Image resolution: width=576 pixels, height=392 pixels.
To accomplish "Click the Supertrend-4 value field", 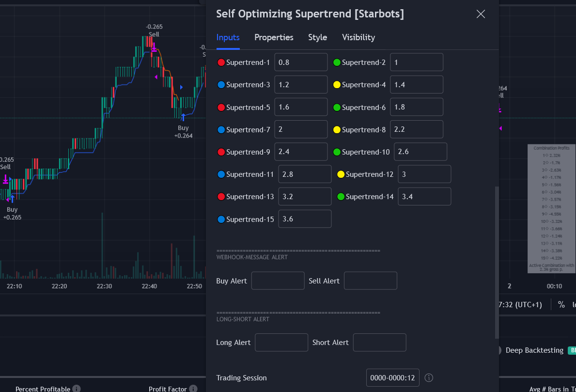I will [417, 85].
